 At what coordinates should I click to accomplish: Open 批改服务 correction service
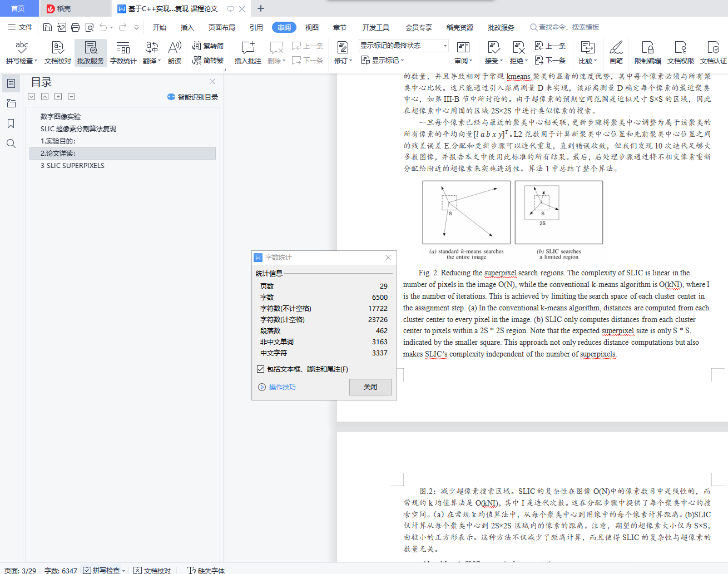click(x=91, y=53)
